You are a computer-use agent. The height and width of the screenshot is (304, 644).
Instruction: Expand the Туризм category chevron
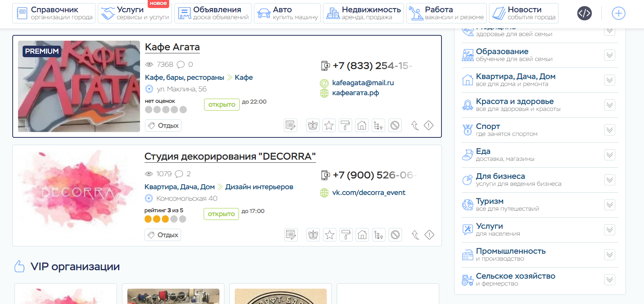click(609, 205)
